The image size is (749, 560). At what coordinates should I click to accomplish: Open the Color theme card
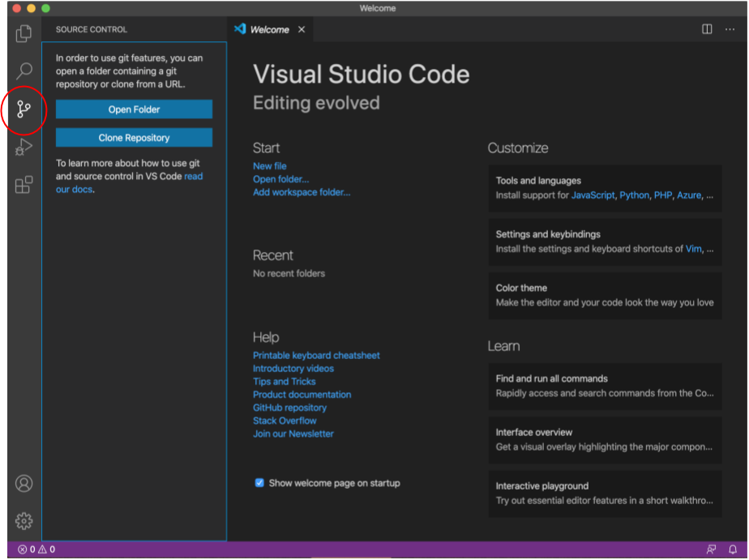[x=605, y=296]
